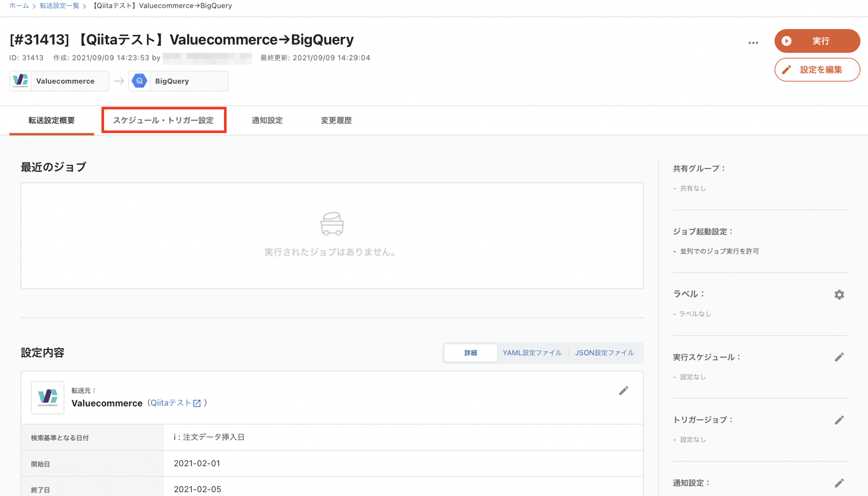The width and height of the screenshot is (868, 496).
Task: Edit 通知設定 sidebar pencil icon
Action: 839,483
